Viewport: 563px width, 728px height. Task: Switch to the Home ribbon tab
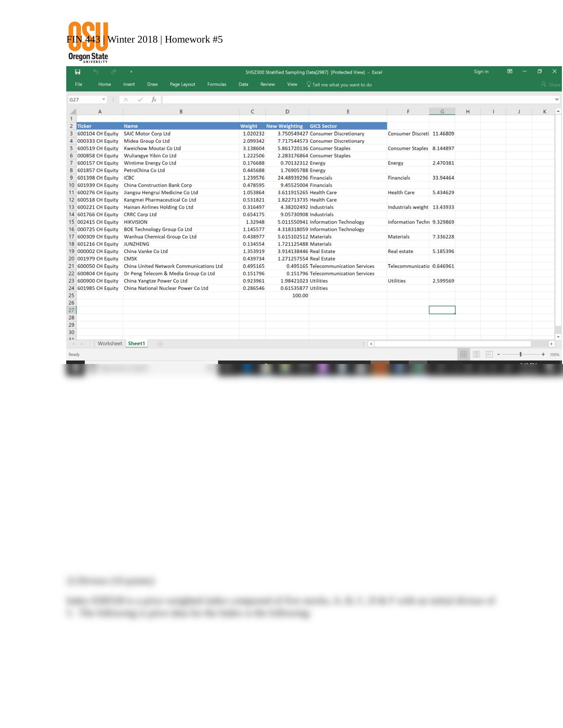click(104, 84)
